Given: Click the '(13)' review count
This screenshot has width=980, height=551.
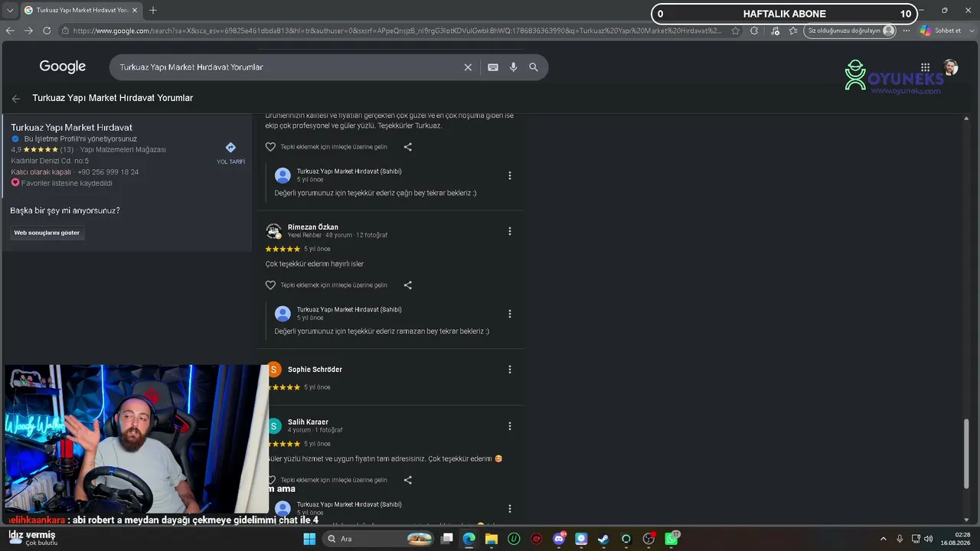Looking at the screenshot, I should [67, 150].
